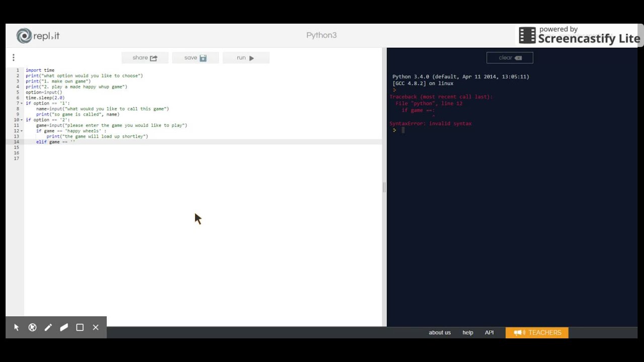This screenshot has height=362, width=644.
Task: Click the pane divider handle between editor and console
Action: [384, 187]
